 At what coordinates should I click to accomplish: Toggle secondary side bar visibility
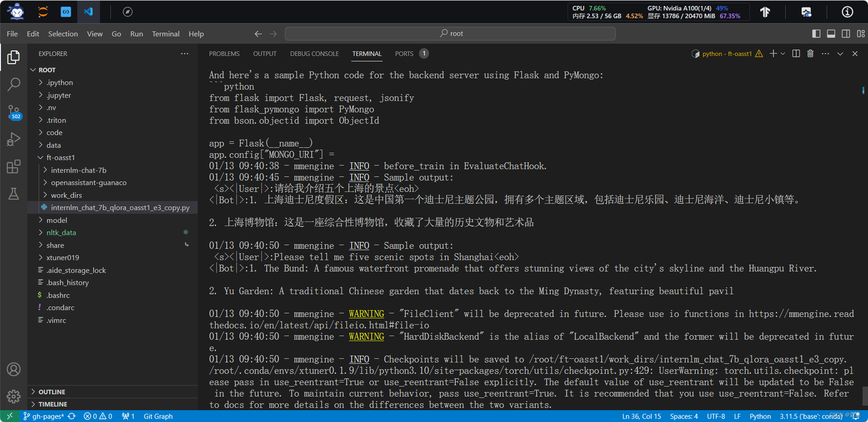[x=846, y=34]
